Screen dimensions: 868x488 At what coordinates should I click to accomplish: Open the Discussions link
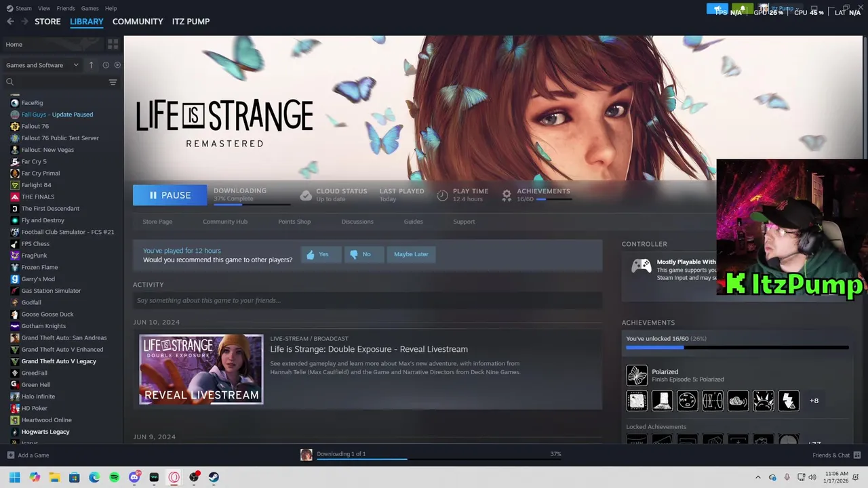(357, 222)
